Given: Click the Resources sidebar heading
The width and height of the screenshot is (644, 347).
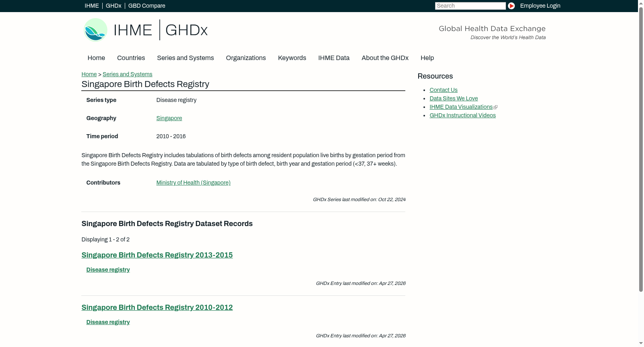Looking at the screenshot, I should click(x=435, y=77).
